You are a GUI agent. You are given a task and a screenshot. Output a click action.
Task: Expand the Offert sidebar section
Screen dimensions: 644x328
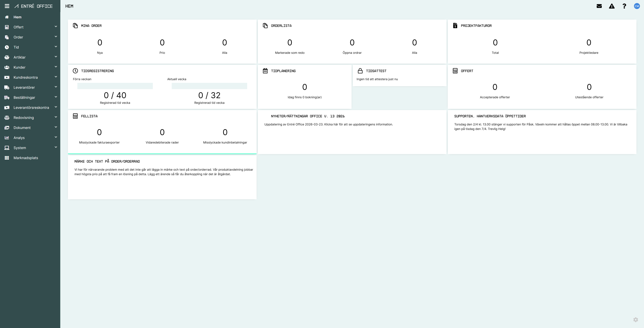point(30,27)
